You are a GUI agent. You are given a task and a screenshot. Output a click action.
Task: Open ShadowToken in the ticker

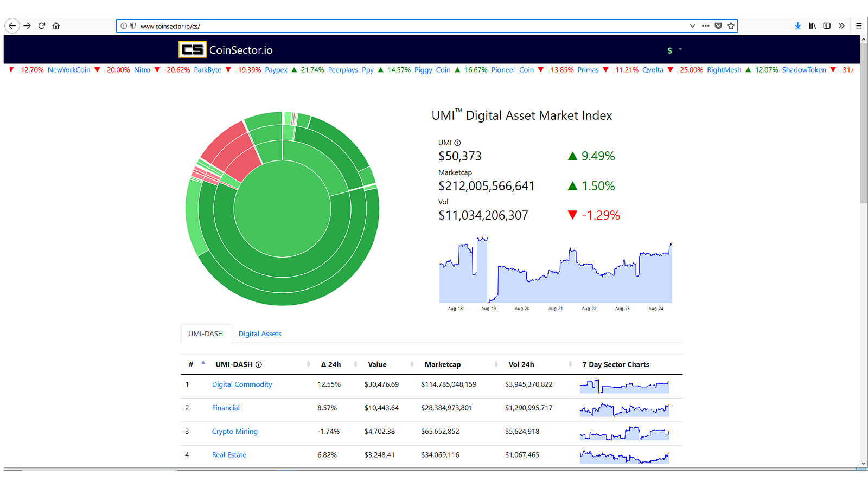[804, 70]
